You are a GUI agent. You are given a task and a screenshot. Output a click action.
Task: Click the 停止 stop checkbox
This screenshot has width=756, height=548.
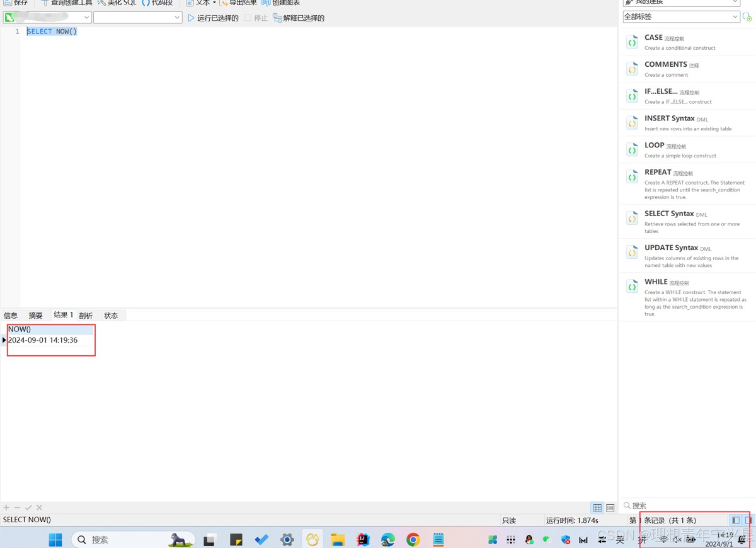point(248,18)
